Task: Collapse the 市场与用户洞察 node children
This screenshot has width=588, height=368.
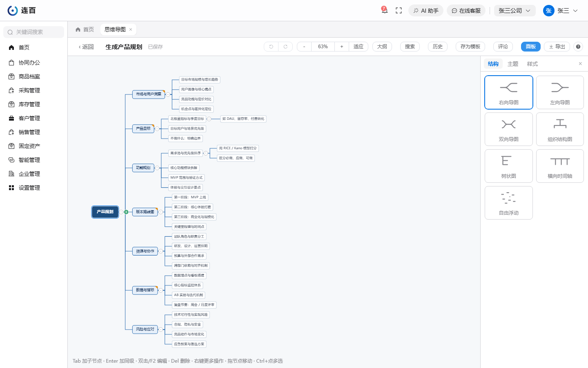Action: point(168,94)
